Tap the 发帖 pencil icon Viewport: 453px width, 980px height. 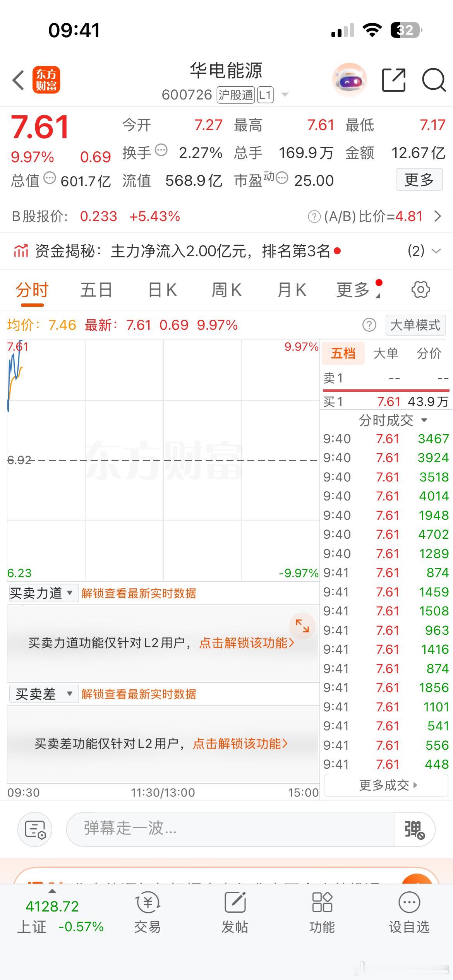tap(235, 902)
